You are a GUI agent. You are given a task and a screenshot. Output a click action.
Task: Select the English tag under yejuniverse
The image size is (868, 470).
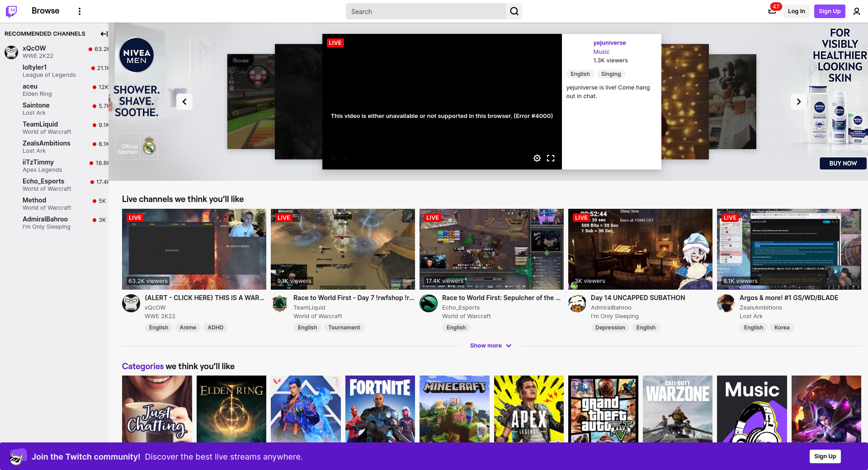coord(580,74)
